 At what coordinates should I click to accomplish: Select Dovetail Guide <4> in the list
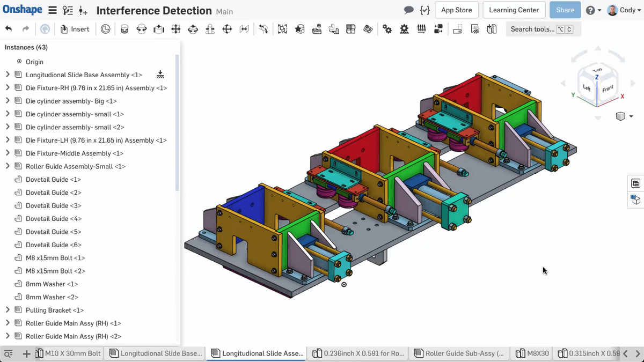[x=53, y=219]
